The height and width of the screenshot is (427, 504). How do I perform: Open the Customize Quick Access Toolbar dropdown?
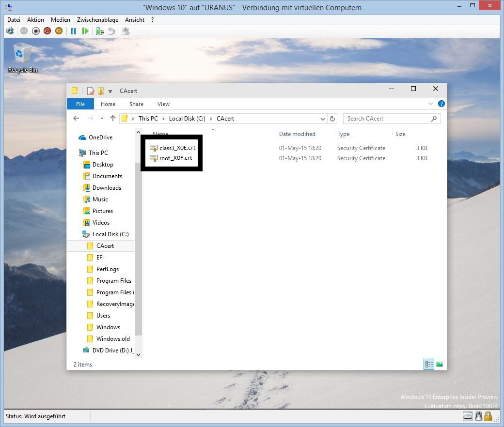pos(110,91)
